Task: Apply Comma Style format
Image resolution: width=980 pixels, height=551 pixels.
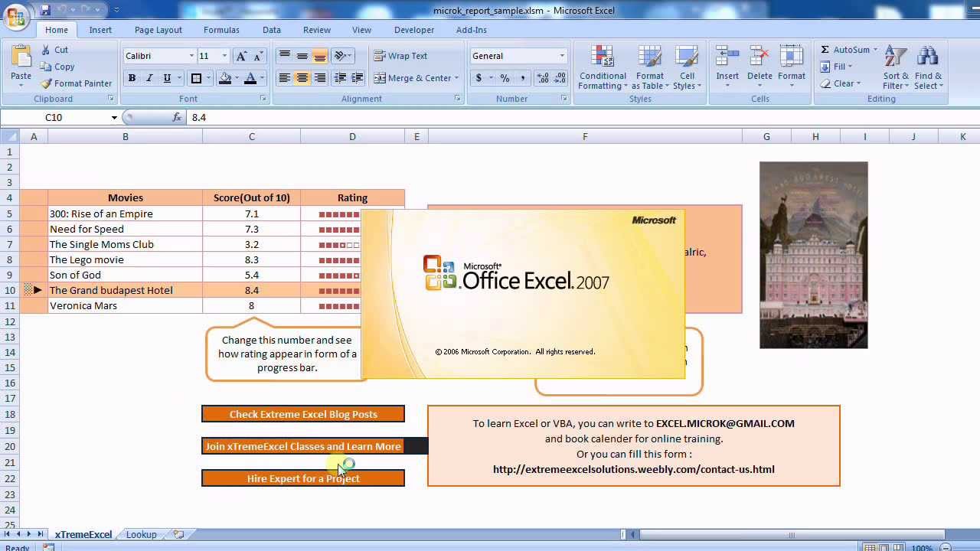Action: tap(522, 78)
